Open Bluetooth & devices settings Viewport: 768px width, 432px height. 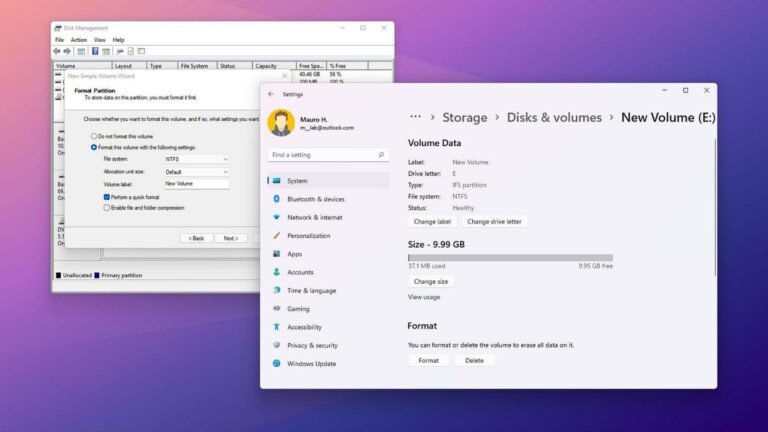tap(328, 199)
